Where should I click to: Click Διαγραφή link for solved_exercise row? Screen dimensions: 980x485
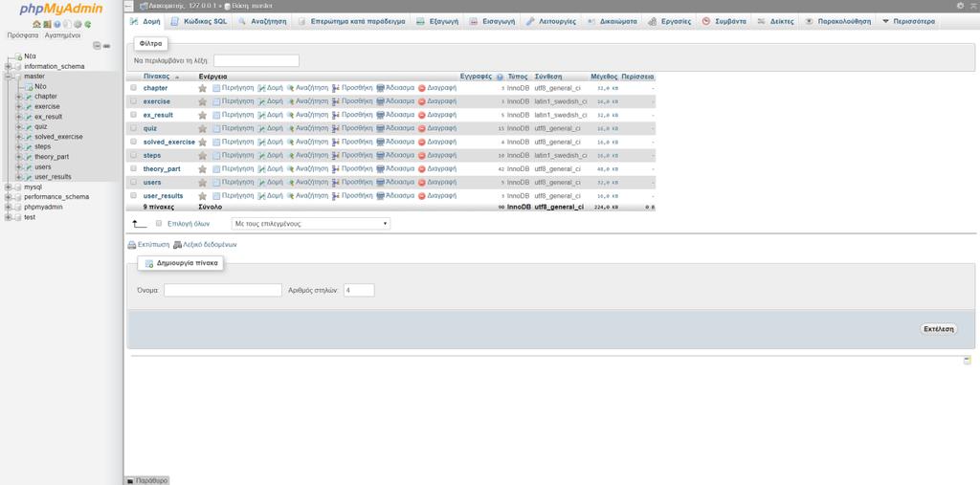[x=442, y=142]
